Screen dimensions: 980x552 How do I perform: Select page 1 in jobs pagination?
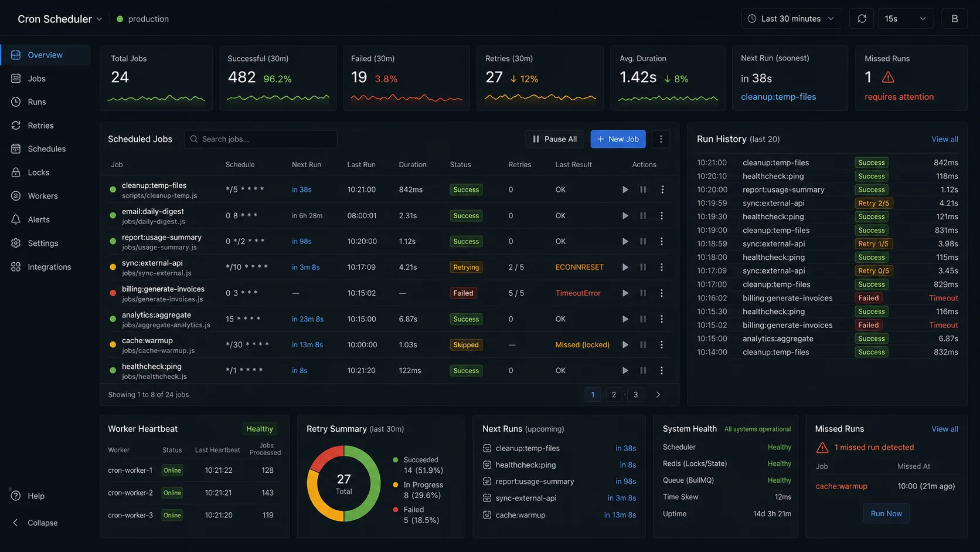tap(593, 395)
